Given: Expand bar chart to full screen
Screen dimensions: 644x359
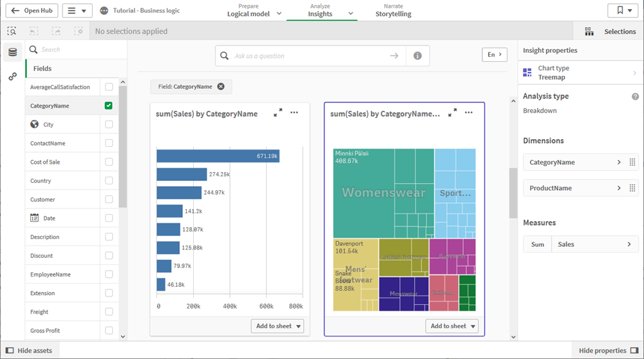Looking at the screenshot, I should [x=278, y=113].
